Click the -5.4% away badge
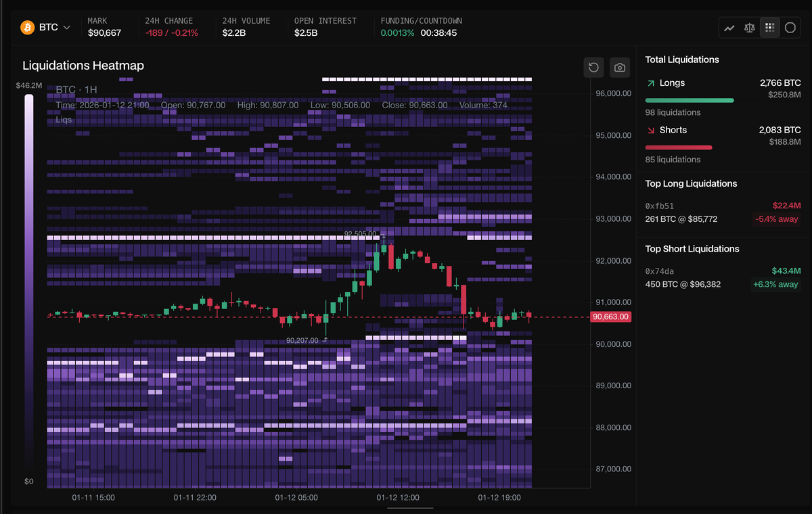Screen dimensions: 812x514 click(x=777, y=219)
